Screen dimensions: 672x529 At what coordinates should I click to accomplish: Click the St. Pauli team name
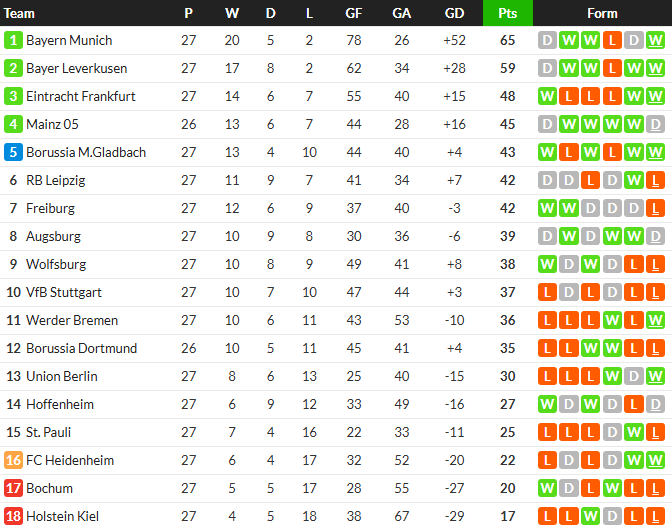pos(52,433)
